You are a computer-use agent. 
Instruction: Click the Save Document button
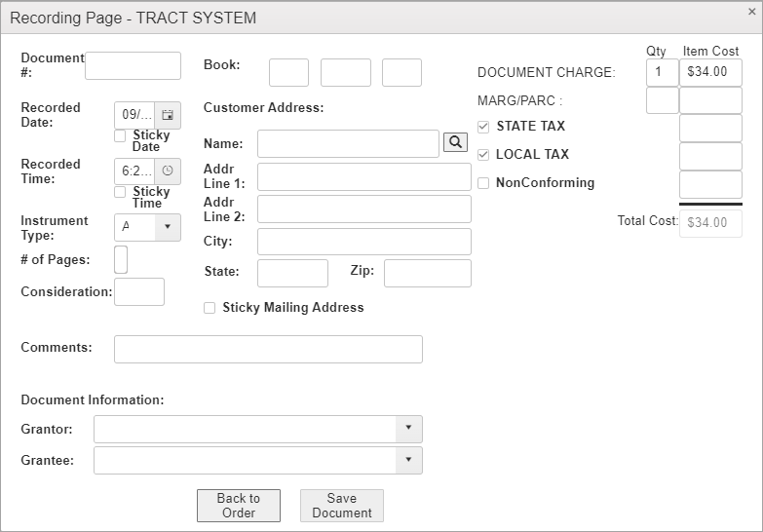click(x=341, y=506)
